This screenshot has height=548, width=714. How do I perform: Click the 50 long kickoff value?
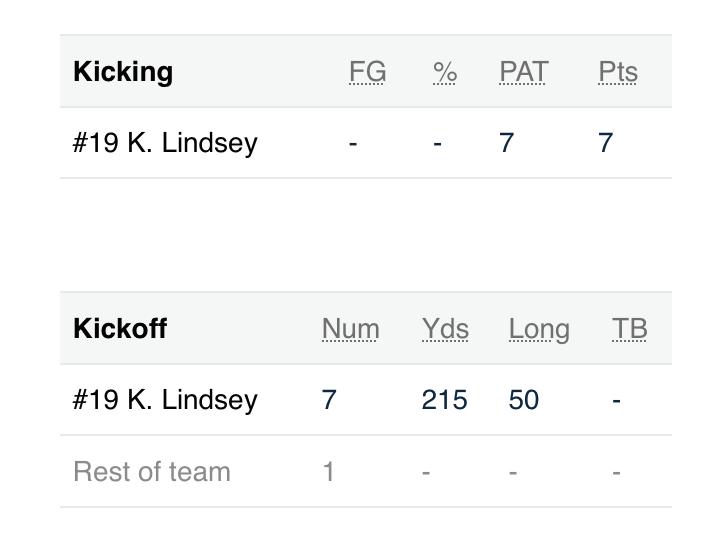pyautogui.click(x=524, y=400)
